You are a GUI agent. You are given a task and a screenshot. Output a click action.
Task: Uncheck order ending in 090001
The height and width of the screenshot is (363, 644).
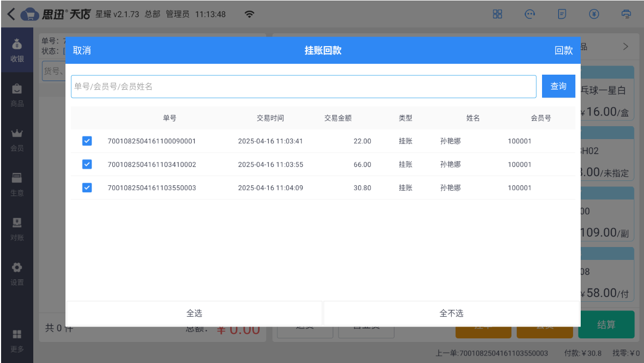pyautogui.click(x=87, y=141)
